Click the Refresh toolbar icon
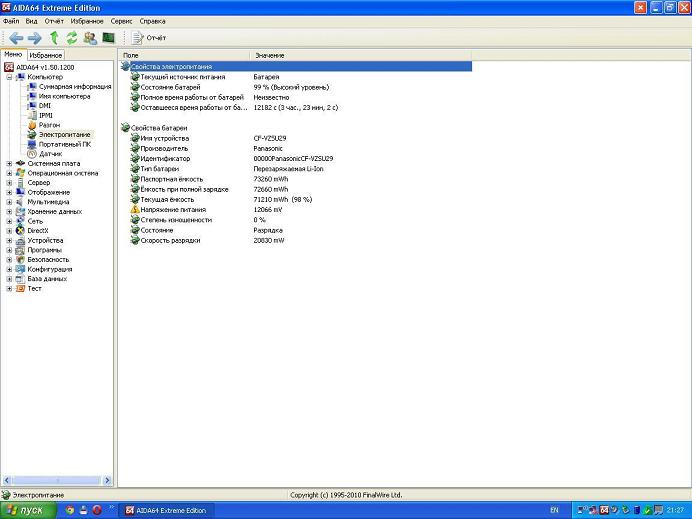 pos(71,37)
